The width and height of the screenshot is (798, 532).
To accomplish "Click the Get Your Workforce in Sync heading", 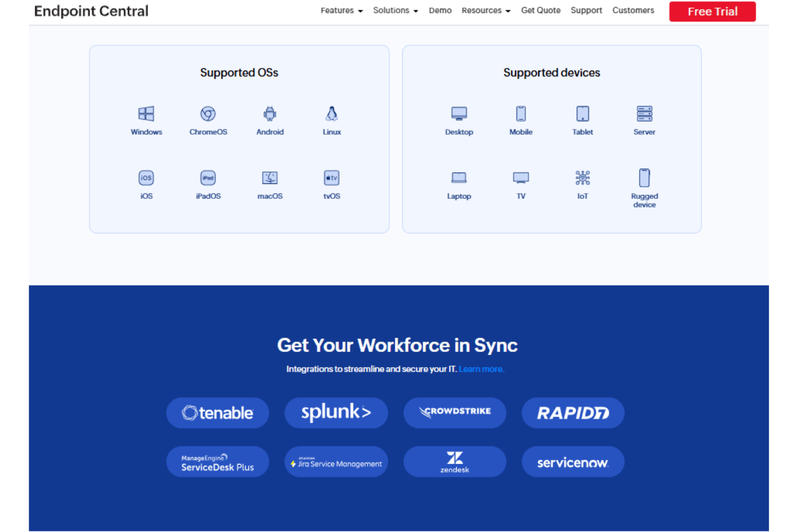I will tap(397, 346).
